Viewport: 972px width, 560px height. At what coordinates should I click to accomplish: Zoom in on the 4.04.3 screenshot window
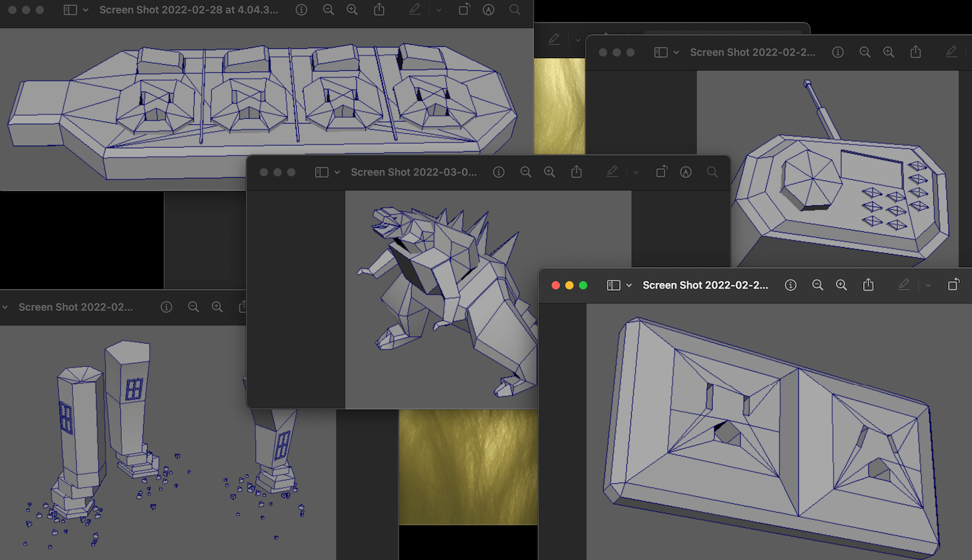352,10
